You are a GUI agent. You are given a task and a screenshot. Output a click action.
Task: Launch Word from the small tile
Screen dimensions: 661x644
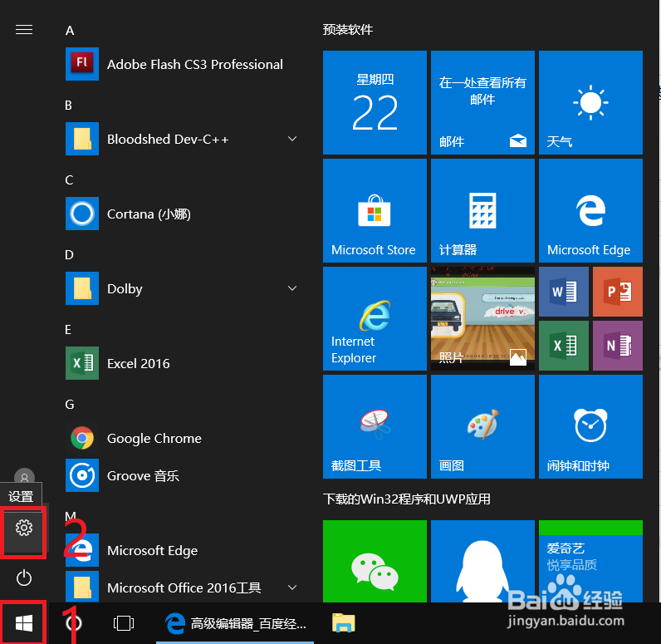(x=564, y=292)
